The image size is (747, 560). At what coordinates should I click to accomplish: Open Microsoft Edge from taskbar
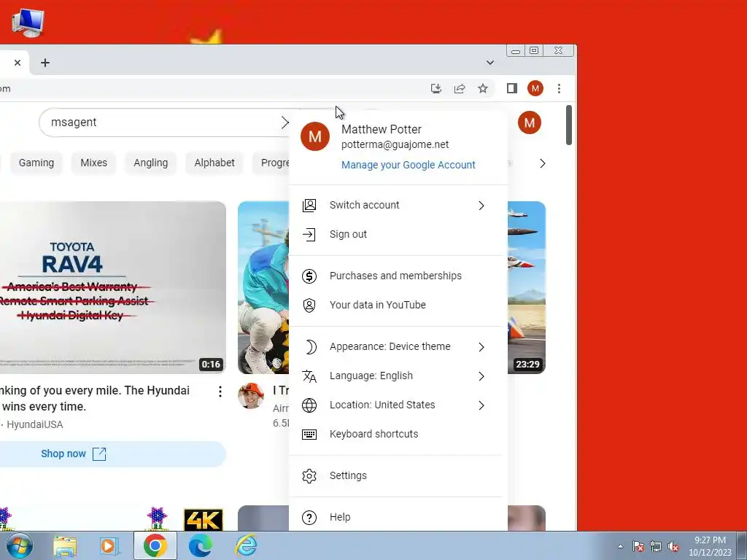tap(201, 545)
